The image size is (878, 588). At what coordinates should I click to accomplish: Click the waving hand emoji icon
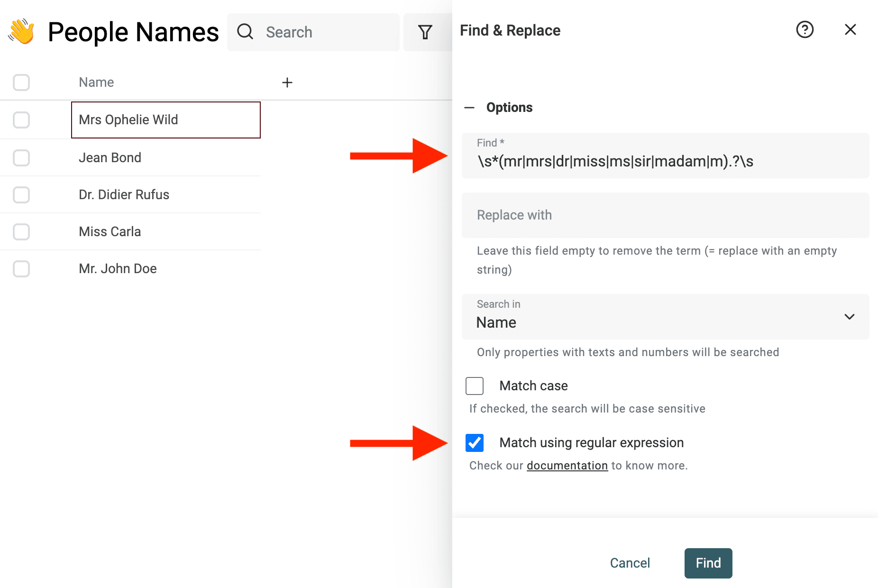click(21, 32)
